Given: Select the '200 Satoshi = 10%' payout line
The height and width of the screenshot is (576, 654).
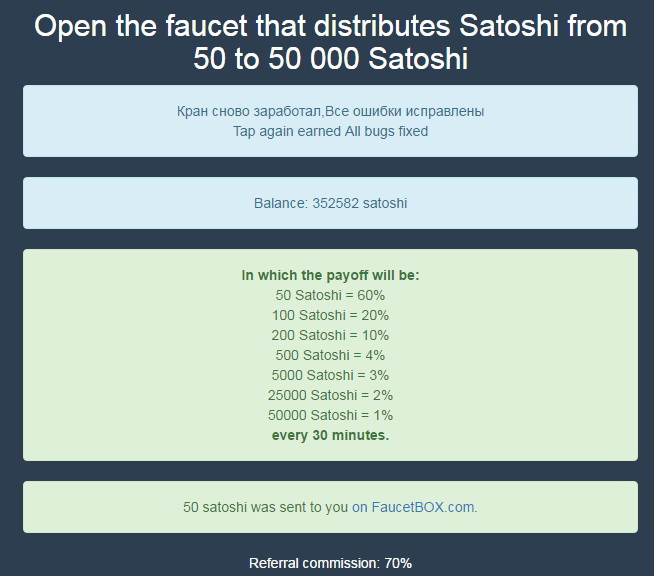Looking at the screenshot, I should pos(330,335).
